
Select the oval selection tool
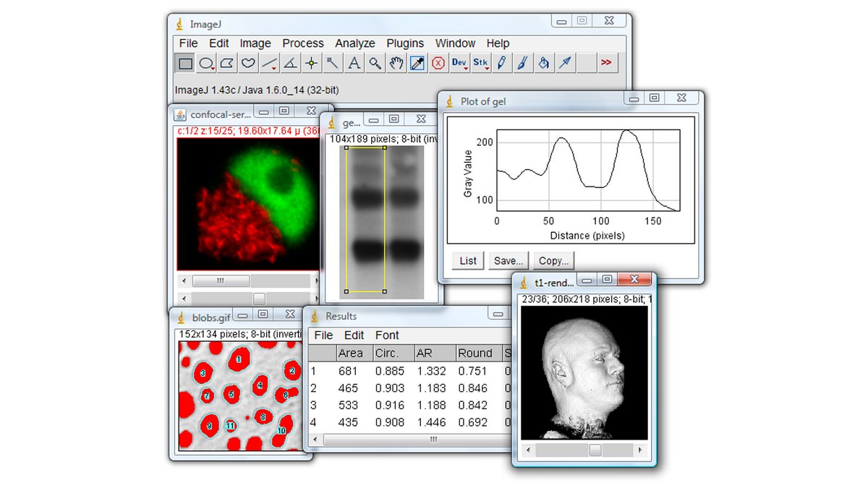pos(206,64)
